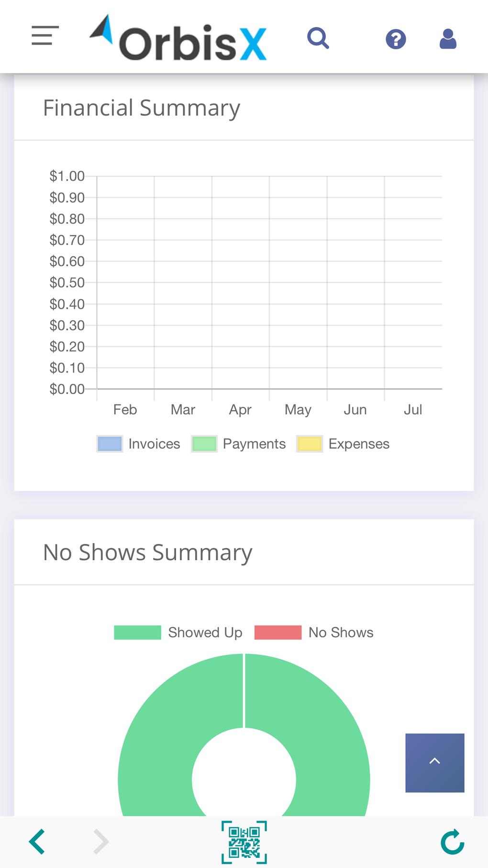Open the user profile icon
This screenshot has height=868, width=488.
click(x=448, y=39)
